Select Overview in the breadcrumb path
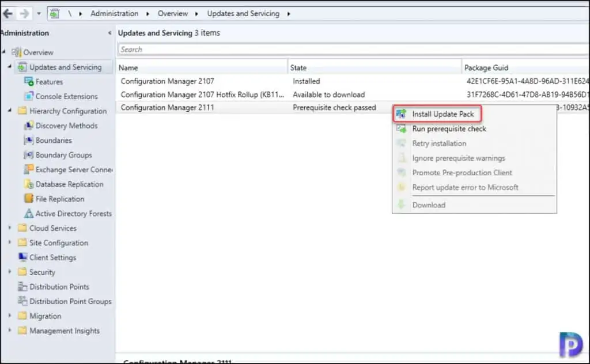 [x=173, y=14]
